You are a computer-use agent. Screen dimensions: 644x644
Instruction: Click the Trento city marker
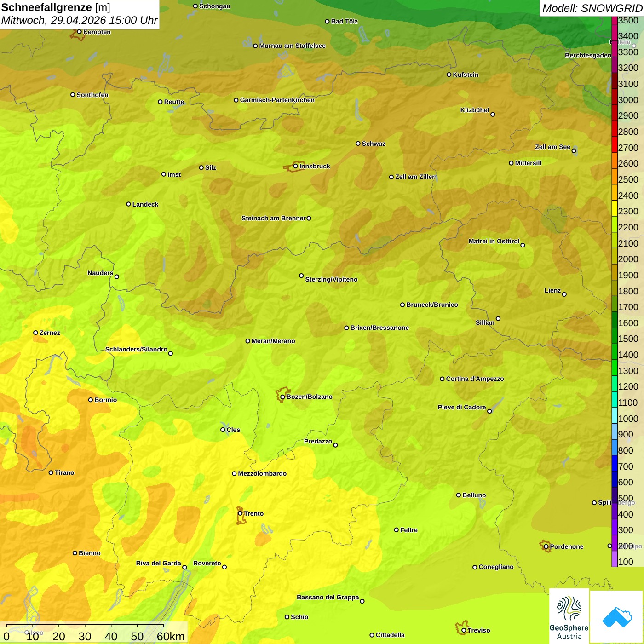[x=240, y=513]
